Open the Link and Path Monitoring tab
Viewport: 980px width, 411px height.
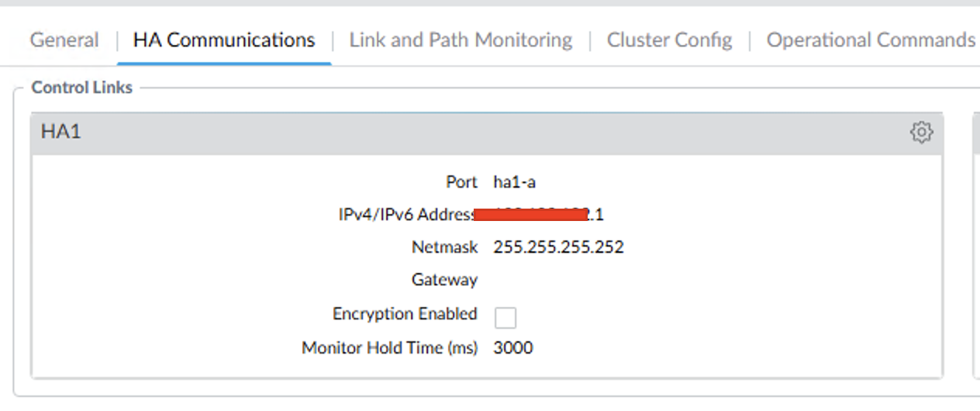tap(461, 40)
